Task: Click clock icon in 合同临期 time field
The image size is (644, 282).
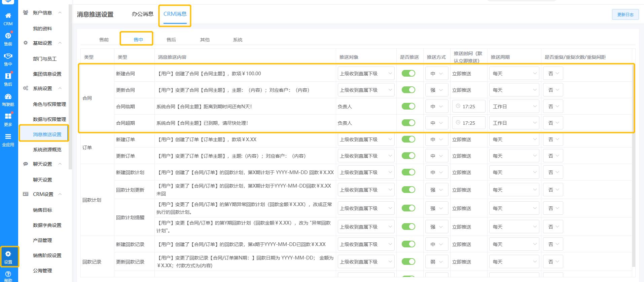Action: [x=458, y=106]
